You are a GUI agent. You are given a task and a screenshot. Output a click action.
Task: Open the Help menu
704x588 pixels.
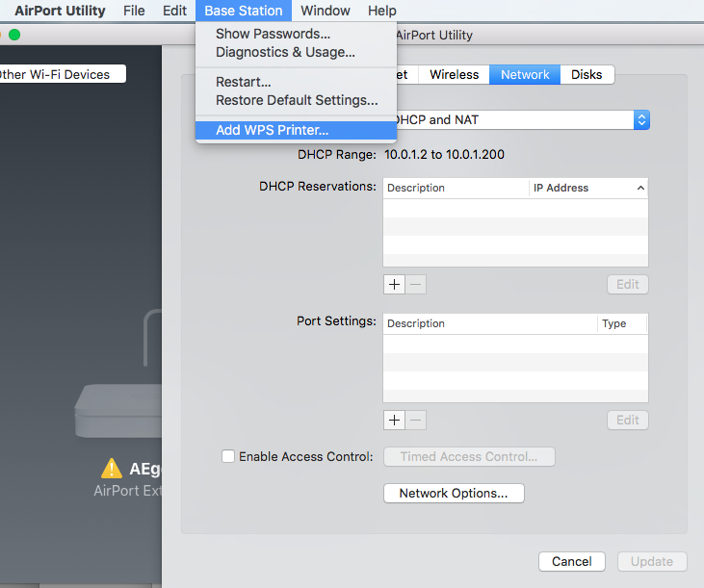(382, 11)
